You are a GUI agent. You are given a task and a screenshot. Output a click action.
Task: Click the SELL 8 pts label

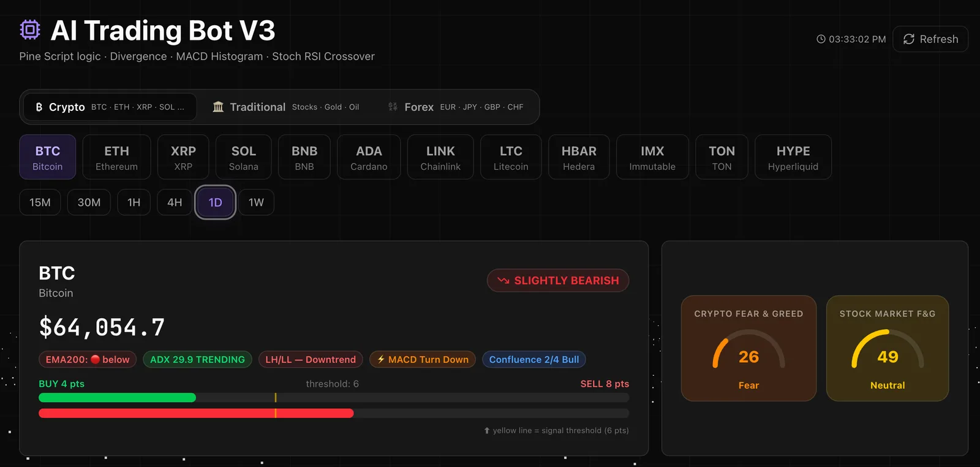tap(605, 384)
